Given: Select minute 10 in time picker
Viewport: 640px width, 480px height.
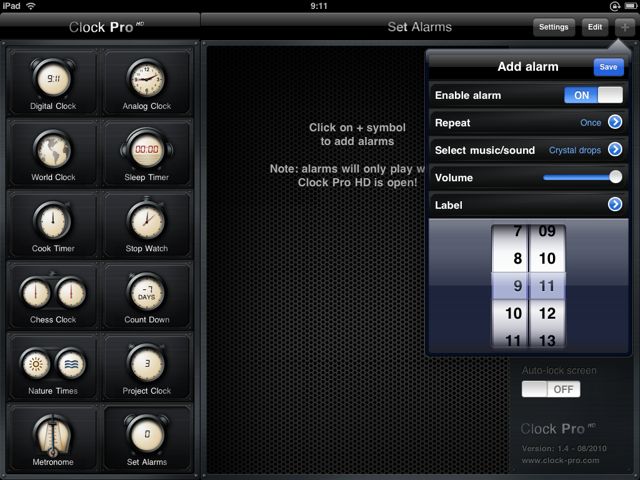Looking at the screenshot, I should [547, 258].
